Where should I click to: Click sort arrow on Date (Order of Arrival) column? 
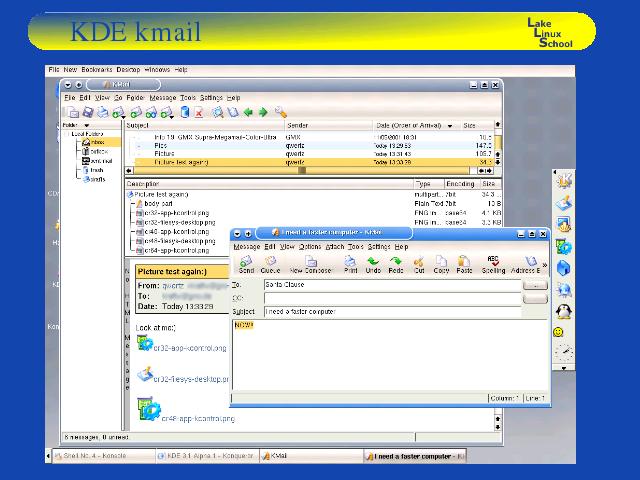click(450, 126)
